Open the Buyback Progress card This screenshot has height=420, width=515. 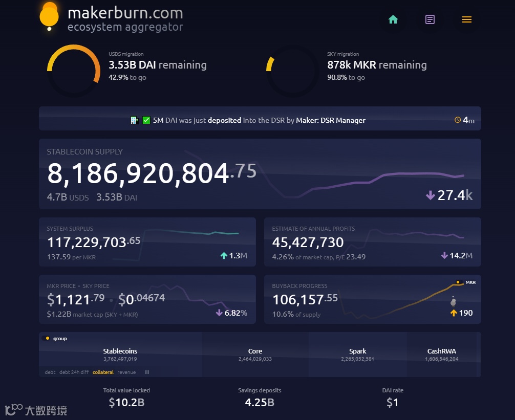(373, 299)
